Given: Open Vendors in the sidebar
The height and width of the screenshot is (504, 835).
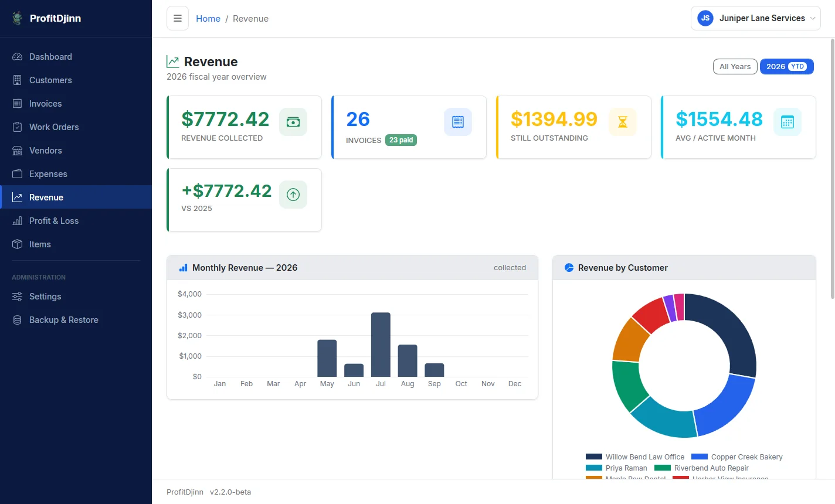Looking at the screenshot, I should click(x=76, y=151).
